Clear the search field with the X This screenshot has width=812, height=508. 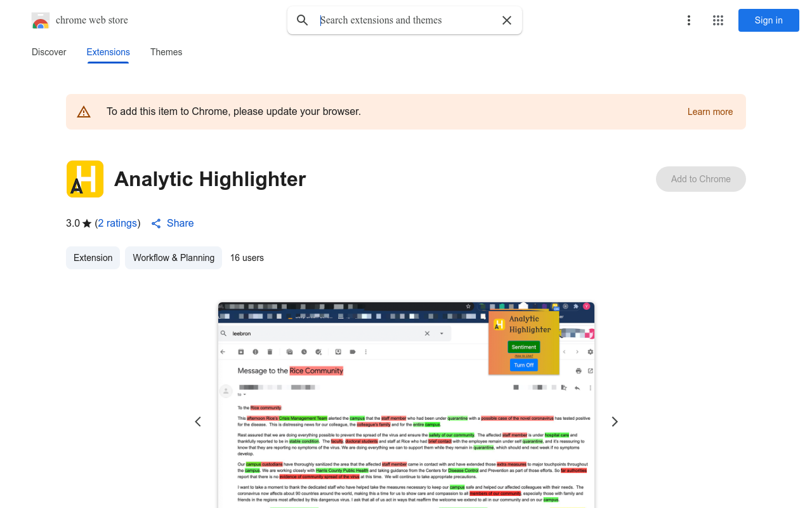pos(507,20)
